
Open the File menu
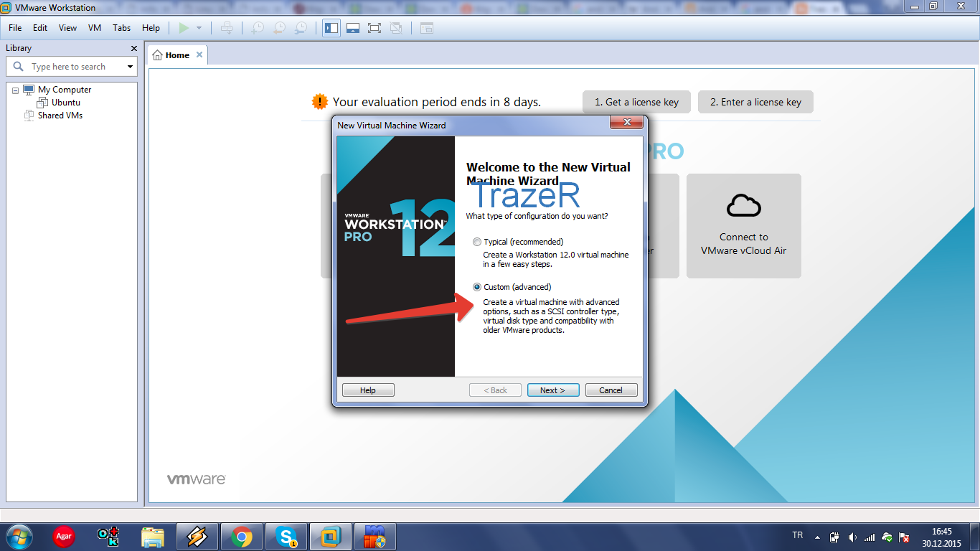(x=15, y=28)
